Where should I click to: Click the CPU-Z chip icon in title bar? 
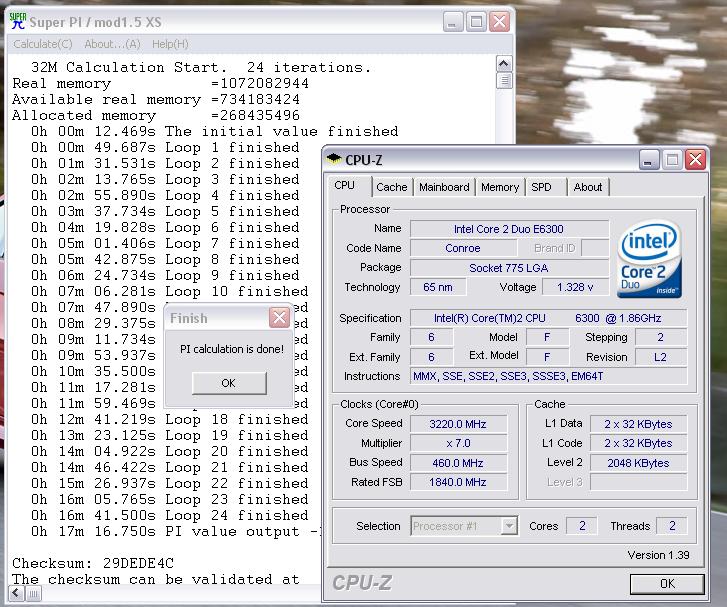(334, 160)
